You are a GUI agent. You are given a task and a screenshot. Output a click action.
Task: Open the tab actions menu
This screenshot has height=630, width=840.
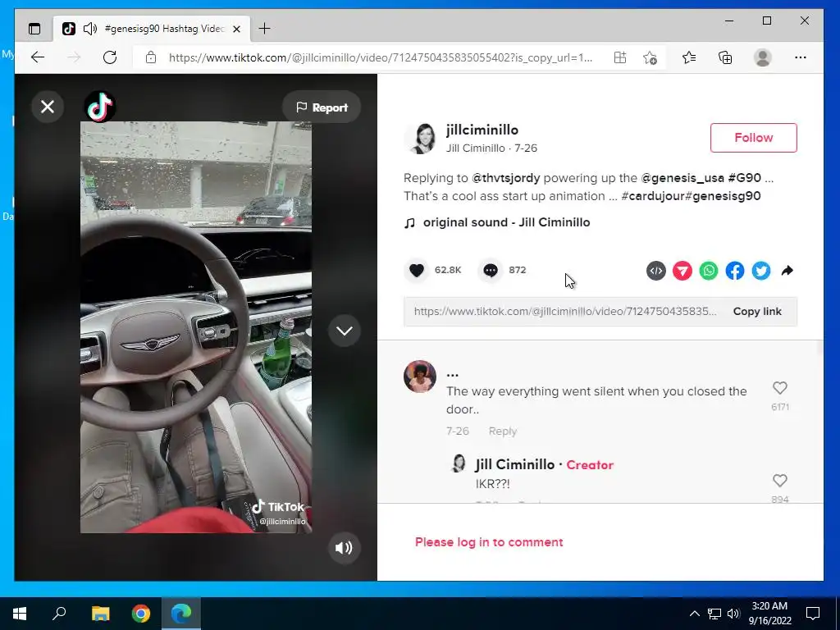coord(34,29)
